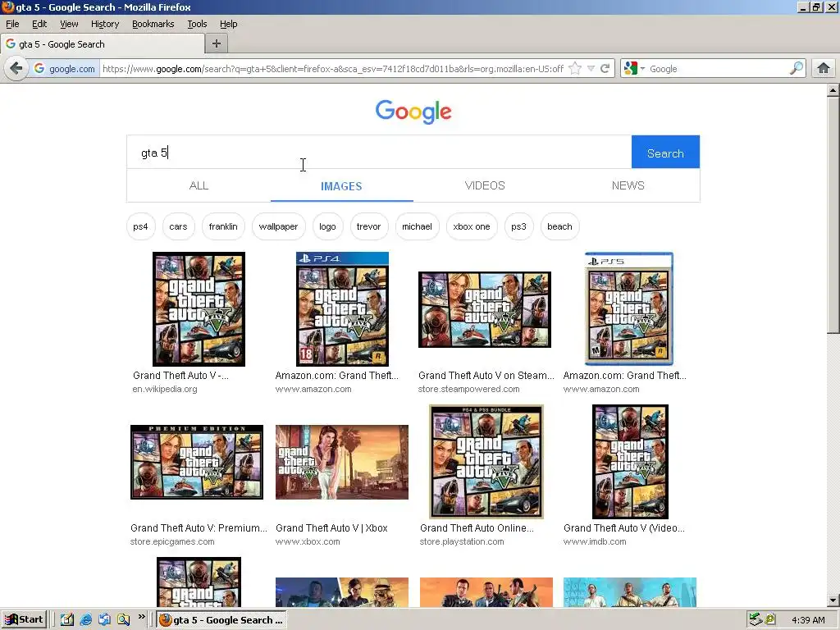Open the View menu
The height and width of the screenshot is (630, 840).
69,24
